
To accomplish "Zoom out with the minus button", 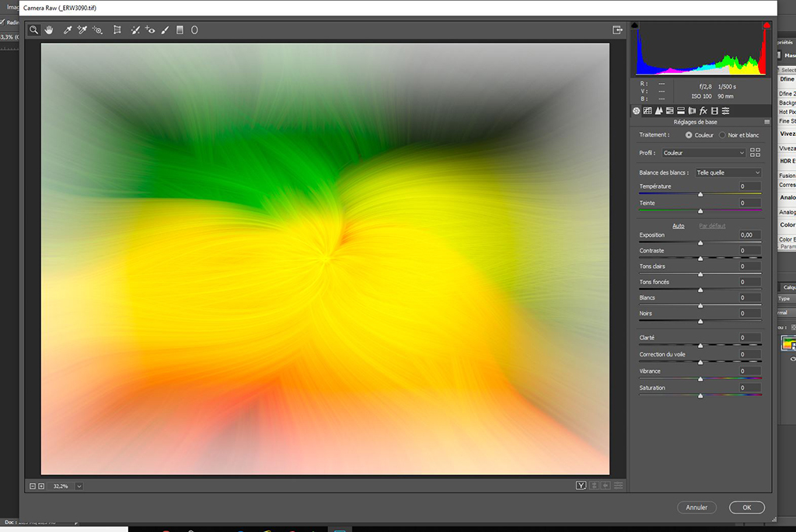I will 33,486.
